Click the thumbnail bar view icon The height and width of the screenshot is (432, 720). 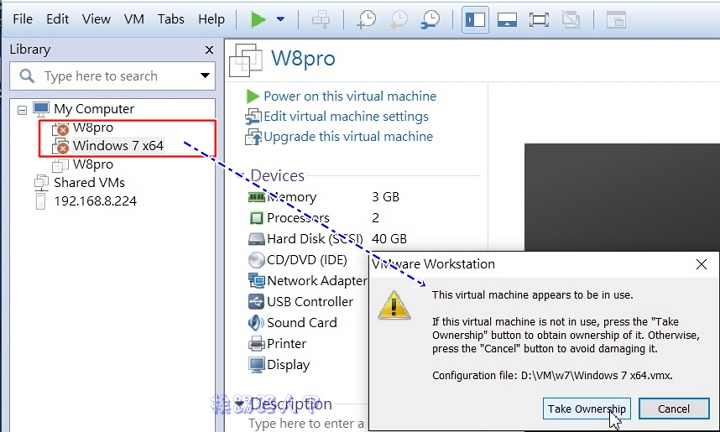[x=506, y=19]
